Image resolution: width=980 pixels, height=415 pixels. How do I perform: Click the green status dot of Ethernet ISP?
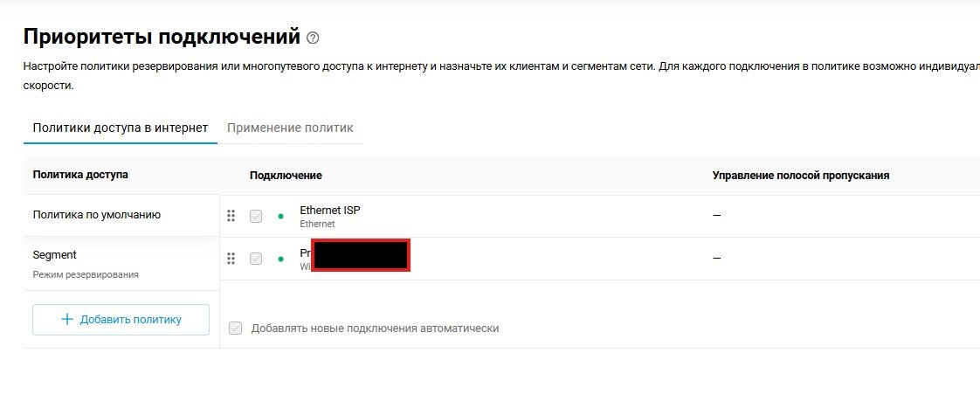tap(280, 216)
